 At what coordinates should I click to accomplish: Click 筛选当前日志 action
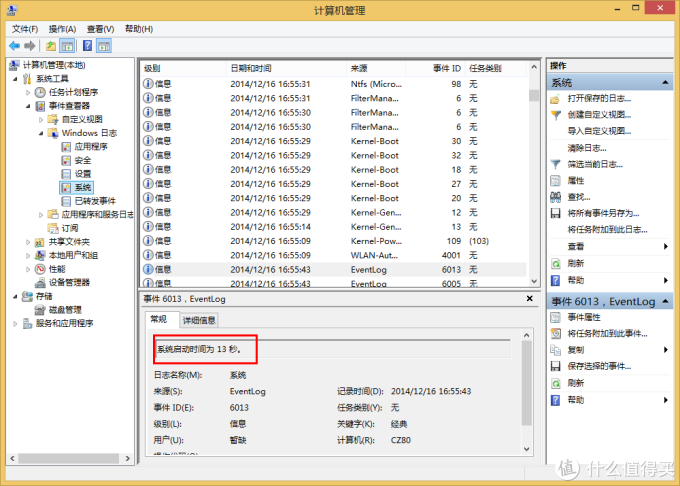(595, 164)
